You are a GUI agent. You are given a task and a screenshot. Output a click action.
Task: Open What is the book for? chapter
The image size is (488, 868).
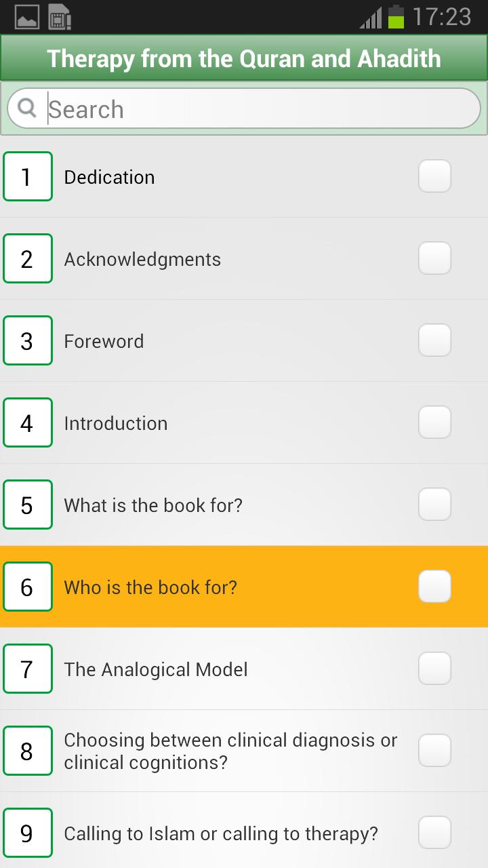coord(153,505)
